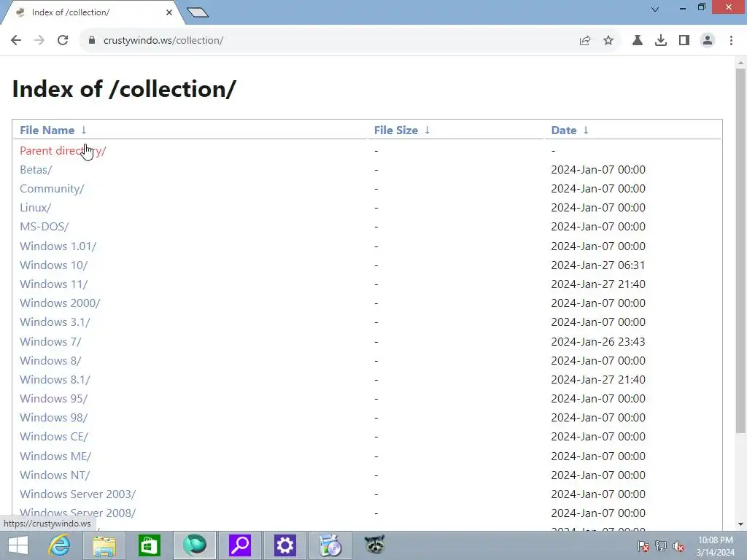Toggle the browser side panel
The height and width of the screenshot is (560, 747).
coord(684,41)
